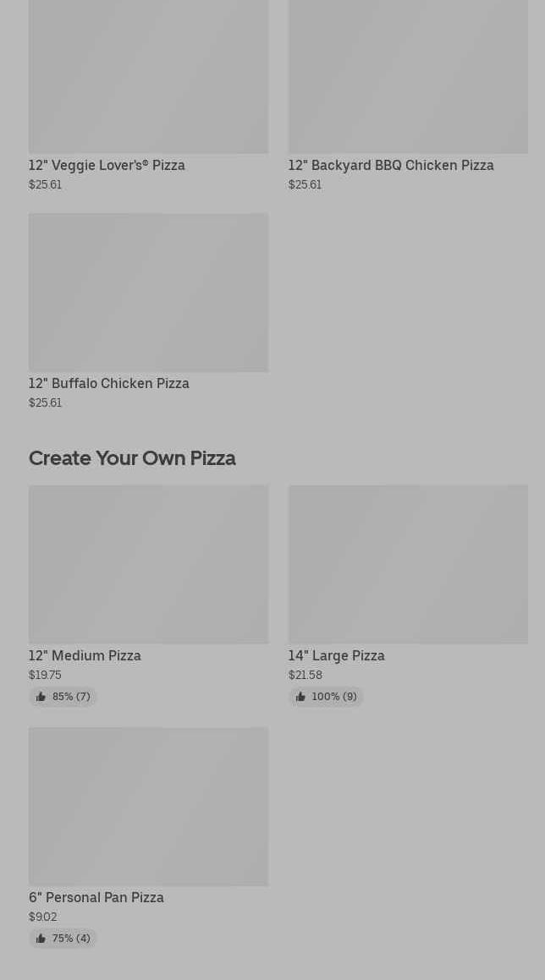
Task: Choose the 14" Large Pizza image
Action: (x=408, y=564)
